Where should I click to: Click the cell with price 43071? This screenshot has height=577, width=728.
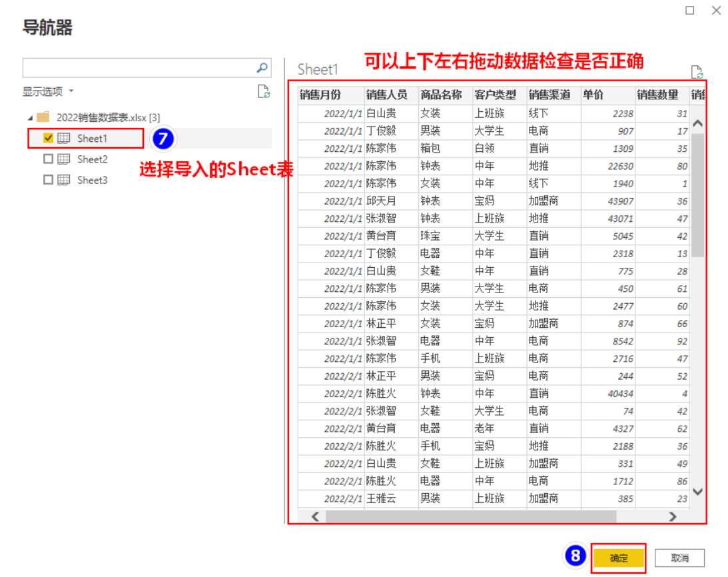point(607,219)
